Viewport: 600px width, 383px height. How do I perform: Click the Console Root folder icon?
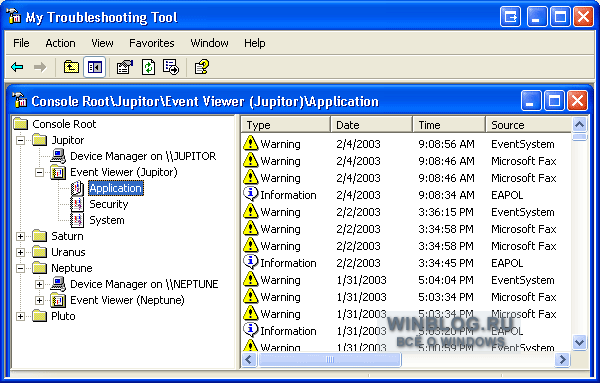[21, 124]
